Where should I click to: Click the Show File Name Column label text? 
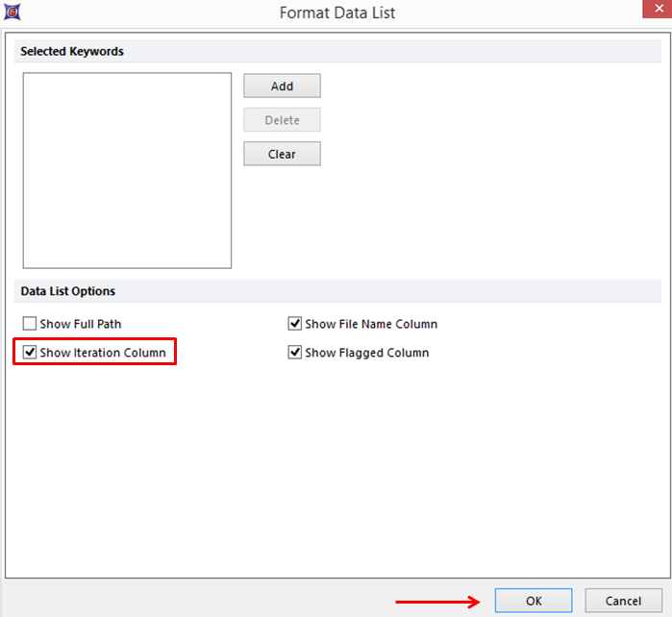[x=371, y=324]
